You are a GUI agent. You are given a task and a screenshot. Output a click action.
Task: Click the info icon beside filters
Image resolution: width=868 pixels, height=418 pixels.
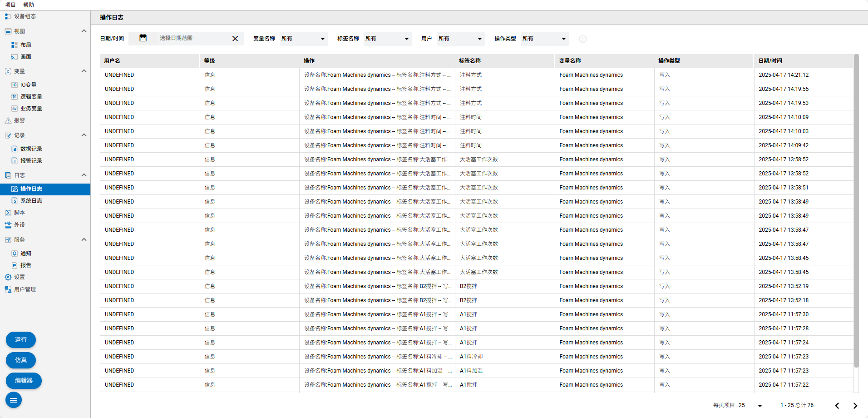click(583, 39)
